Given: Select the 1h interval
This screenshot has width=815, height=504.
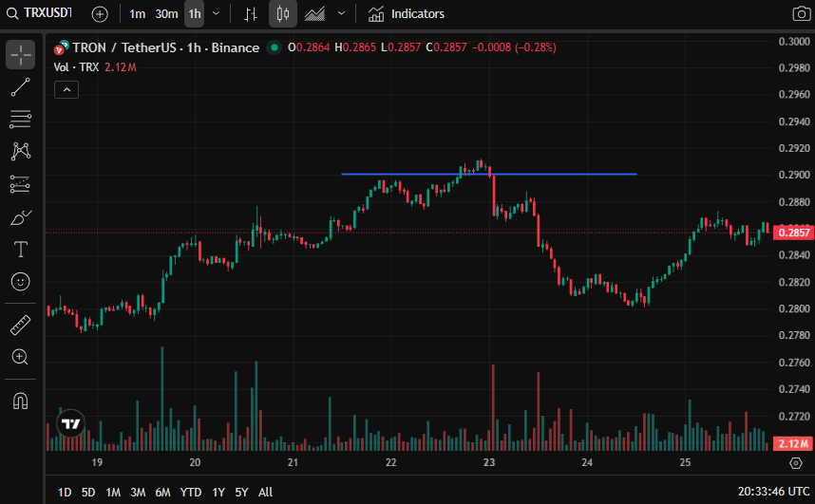Looking at the screenshot, I should [x=195, y=14].
